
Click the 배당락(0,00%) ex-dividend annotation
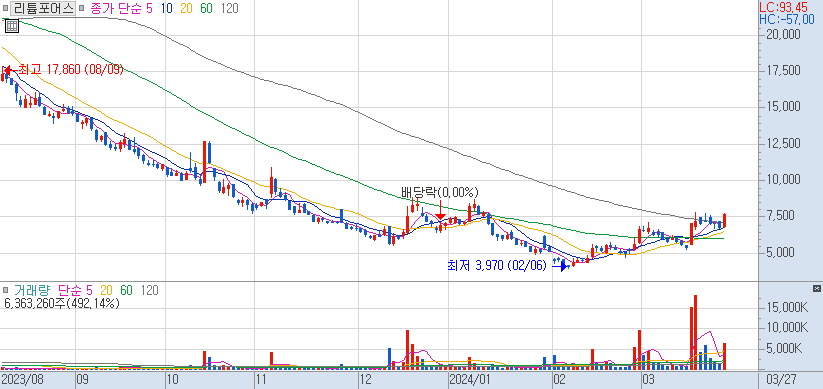tap(440, 192)
